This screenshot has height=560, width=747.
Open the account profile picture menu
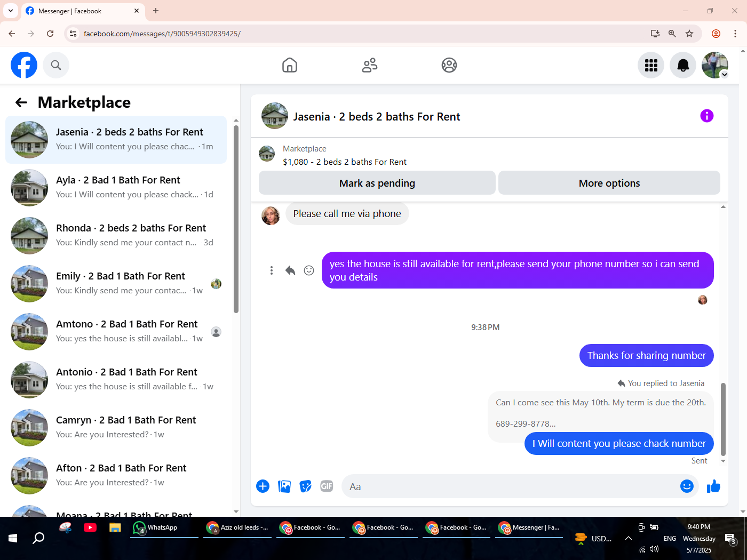click(x=715, y=65)
